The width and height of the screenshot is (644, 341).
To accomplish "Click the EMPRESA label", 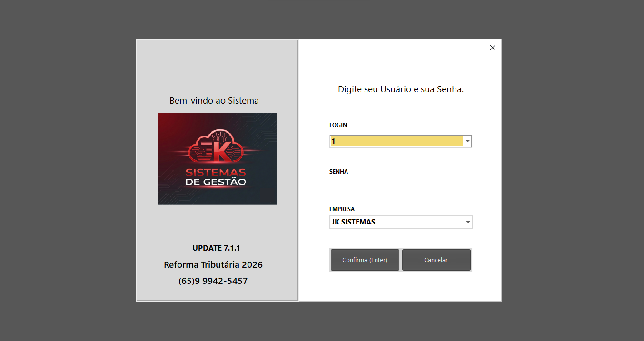I will (x=342, y=209).
